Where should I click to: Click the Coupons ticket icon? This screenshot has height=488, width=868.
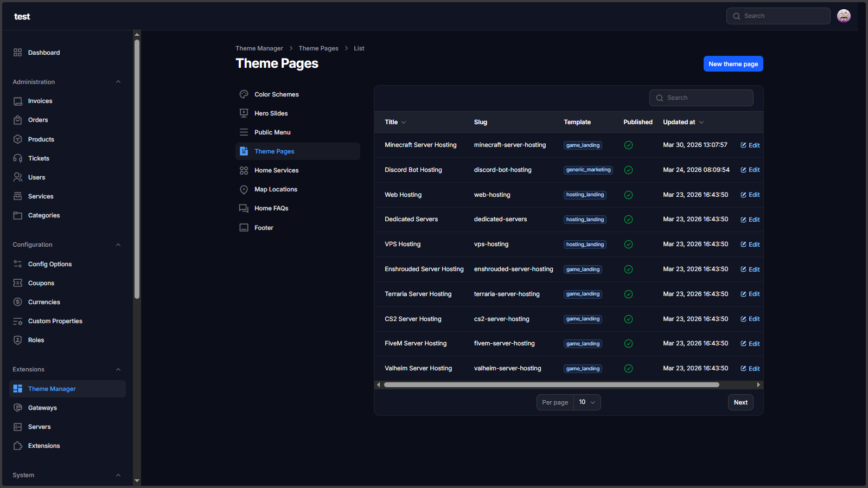tap(18, 283)
